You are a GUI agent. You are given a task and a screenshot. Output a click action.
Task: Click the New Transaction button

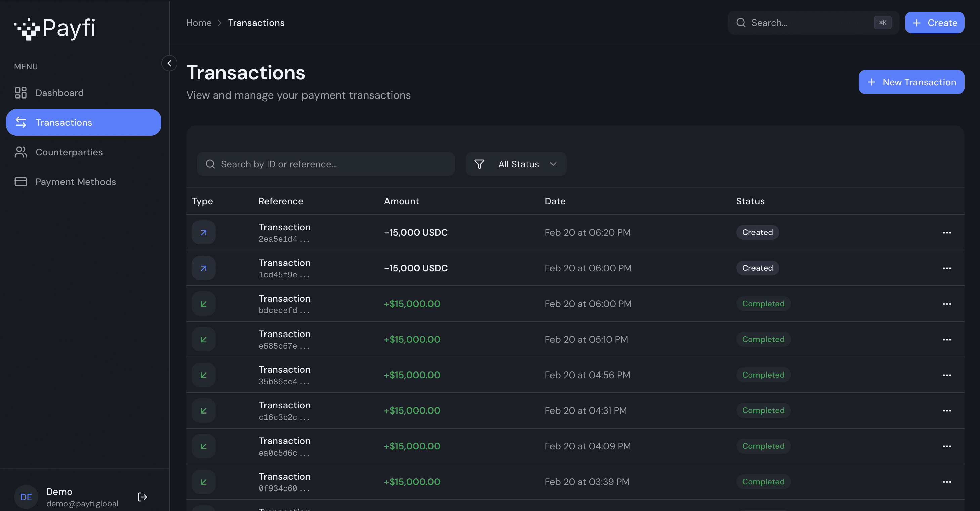[x=911, y=82]
